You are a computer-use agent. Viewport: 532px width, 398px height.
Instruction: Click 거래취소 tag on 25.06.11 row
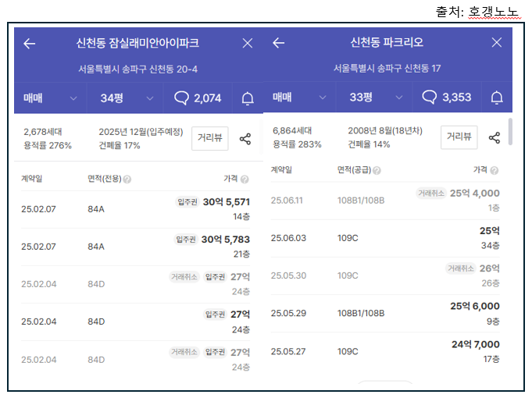pos(431,194)
